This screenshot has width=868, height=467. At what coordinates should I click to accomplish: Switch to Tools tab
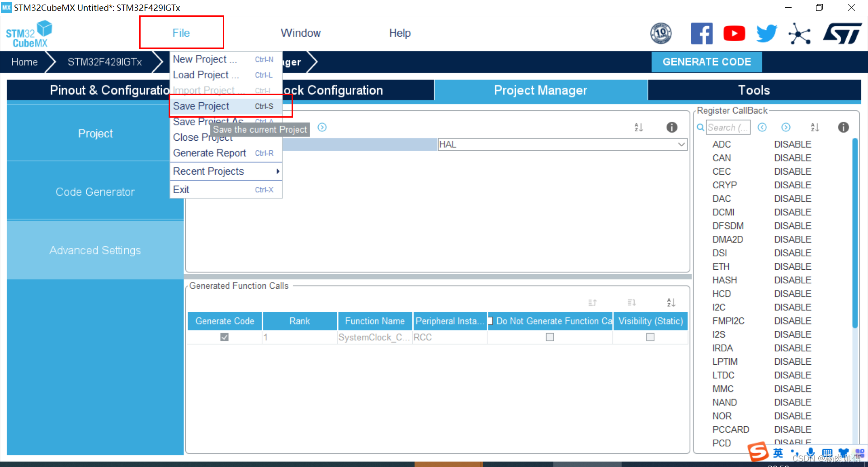click(754, 90)
